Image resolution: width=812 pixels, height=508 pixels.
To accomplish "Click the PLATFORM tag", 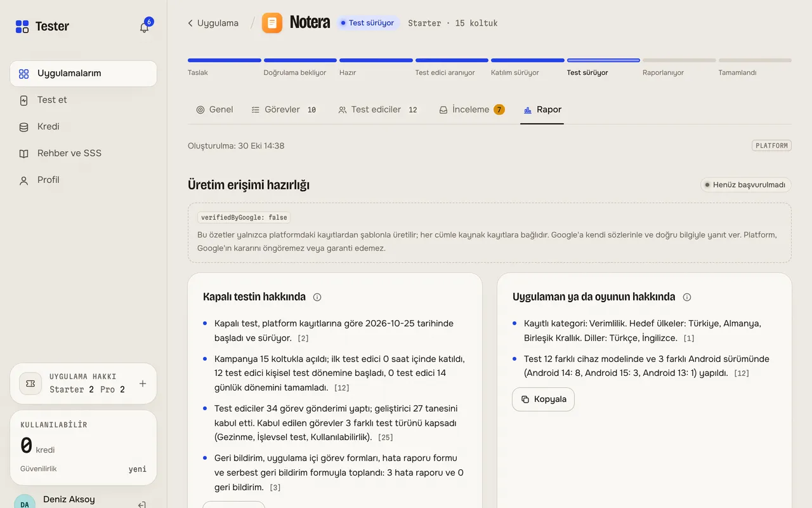I will click(x=771, y=146).
